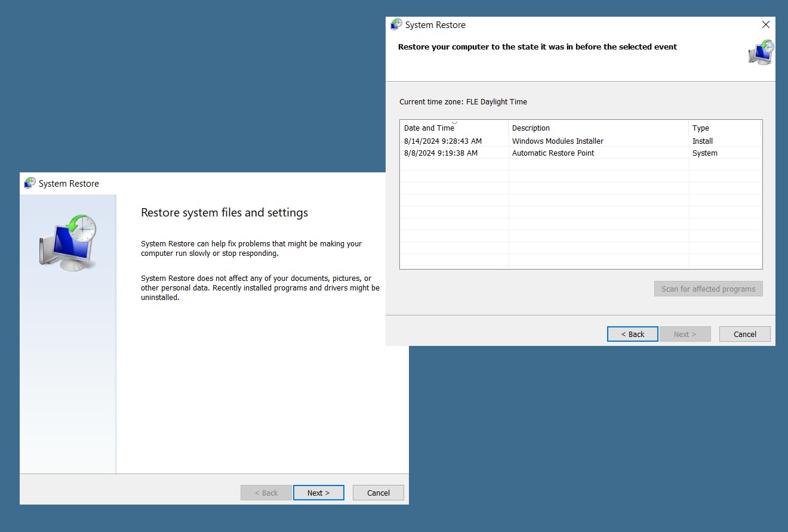This screenshot has height=532, width=788.
Task: Select the Automatic Restore Point row
Action: click(580, 153)
